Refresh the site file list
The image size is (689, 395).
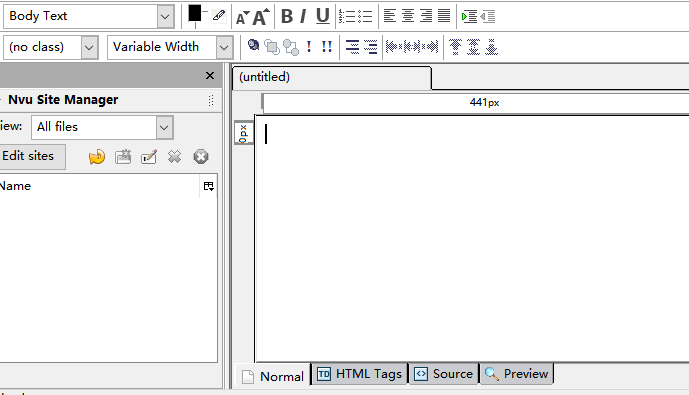pyautogui.click(x=97, y=157)
